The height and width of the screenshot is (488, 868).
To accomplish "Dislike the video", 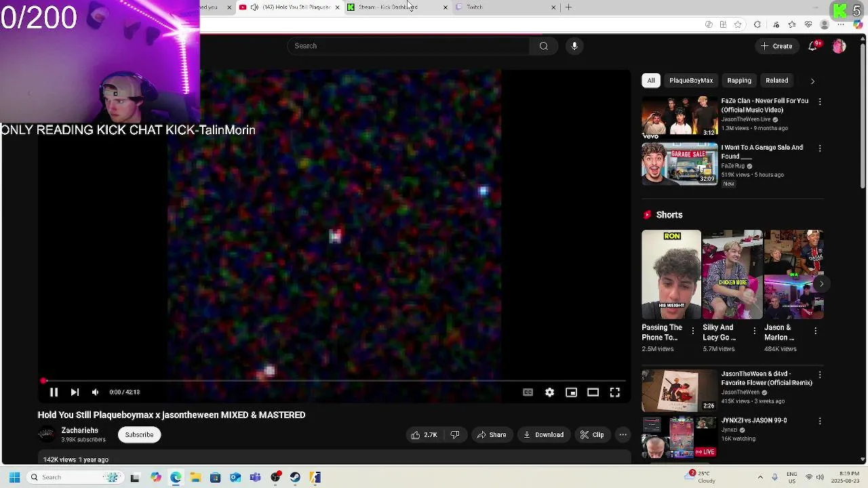I will 455,434.
